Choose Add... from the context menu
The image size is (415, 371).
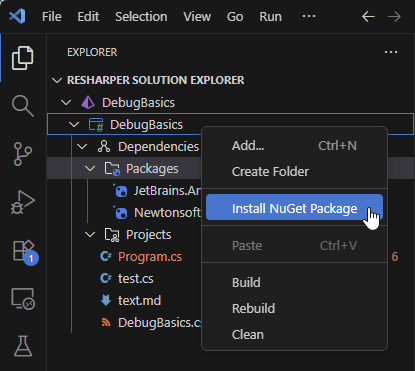294,146
